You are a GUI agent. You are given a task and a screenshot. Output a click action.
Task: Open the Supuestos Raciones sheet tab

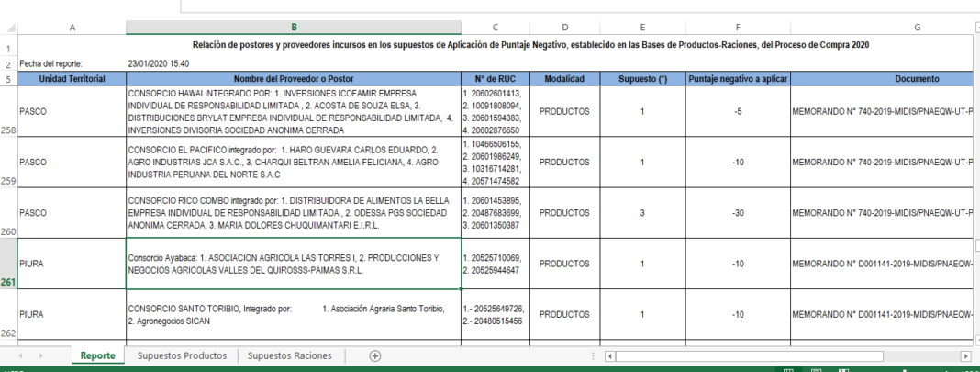290,355
